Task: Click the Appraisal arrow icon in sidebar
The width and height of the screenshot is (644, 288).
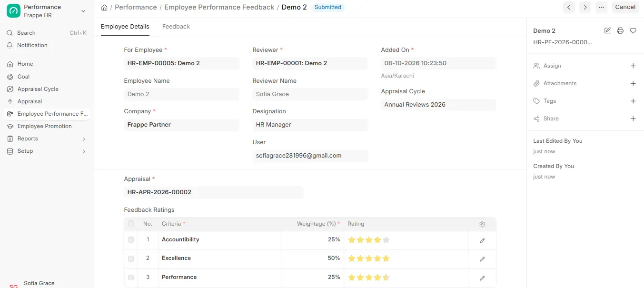Action: 10,101
